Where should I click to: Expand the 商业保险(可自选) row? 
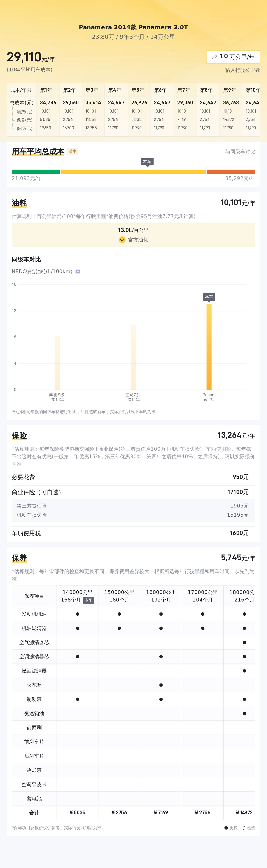point(133,492)
